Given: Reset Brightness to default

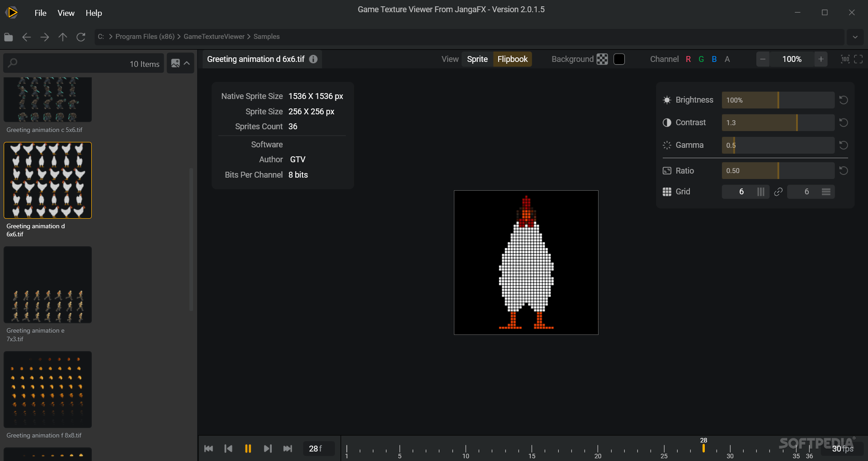Looking at the screenshot, I should point(843,100).
